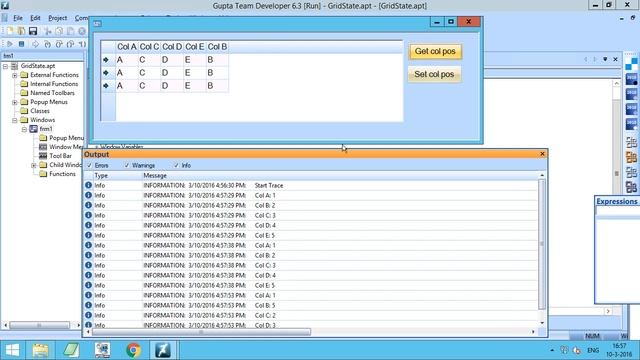This screenshot has height=360, width=640.
Task: Expand the Popup Menus node
Action: [15, 102]
